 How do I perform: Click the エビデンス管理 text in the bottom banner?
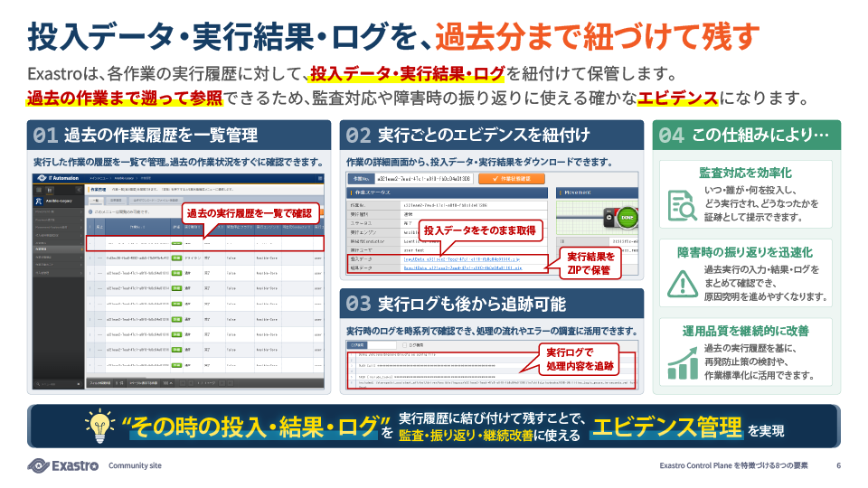[x=667, y=427]
